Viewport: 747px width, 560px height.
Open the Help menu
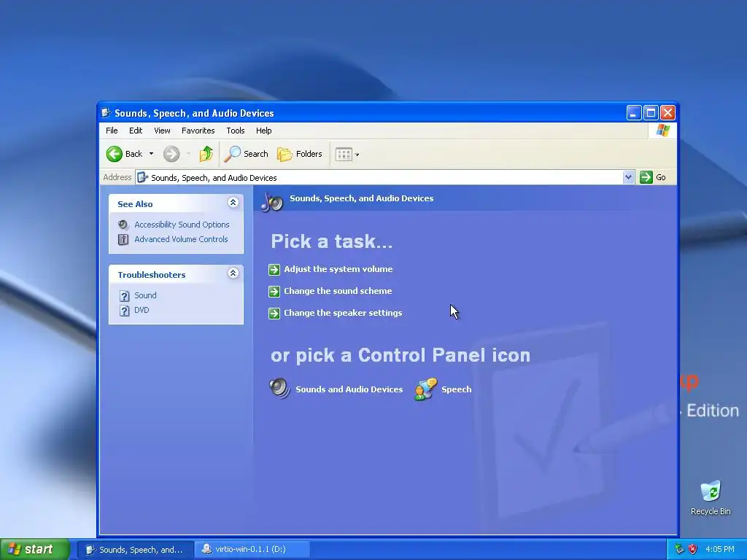263,131
